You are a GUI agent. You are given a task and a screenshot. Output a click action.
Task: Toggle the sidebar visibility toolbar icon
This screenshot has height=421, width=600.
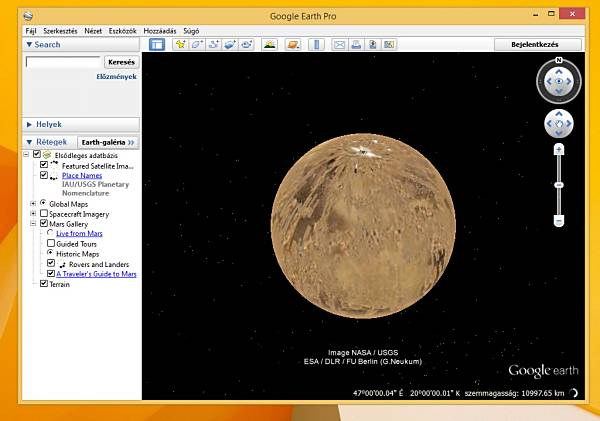pos(157,44)
